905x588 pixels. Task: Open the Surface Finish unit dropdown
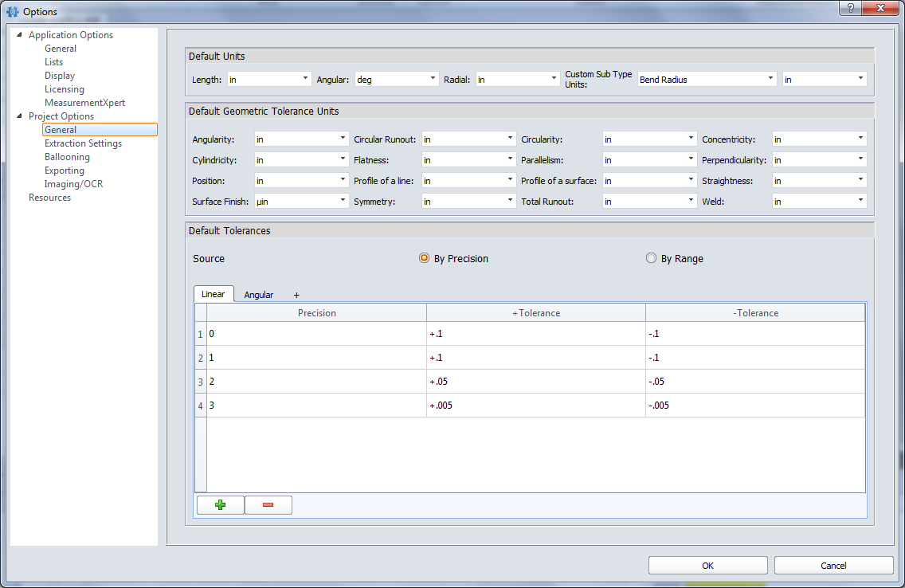coord(301,202)
